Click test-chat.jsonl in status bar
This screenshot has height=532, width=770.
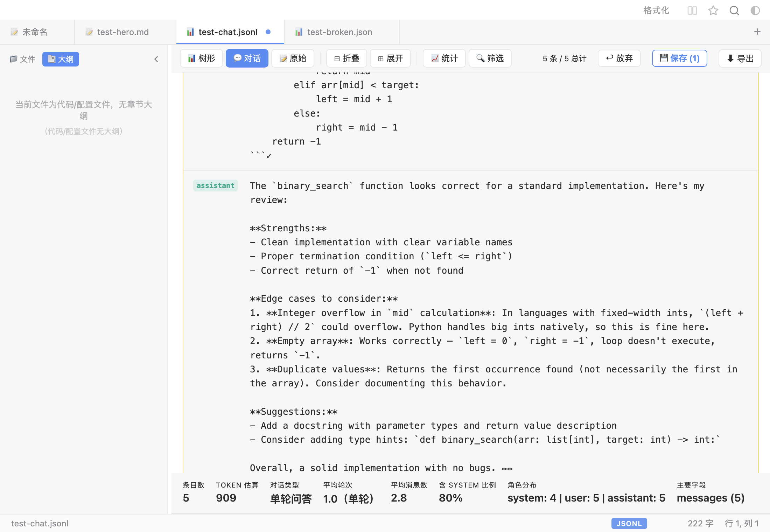pyautogui.click(x=40, y=524)
